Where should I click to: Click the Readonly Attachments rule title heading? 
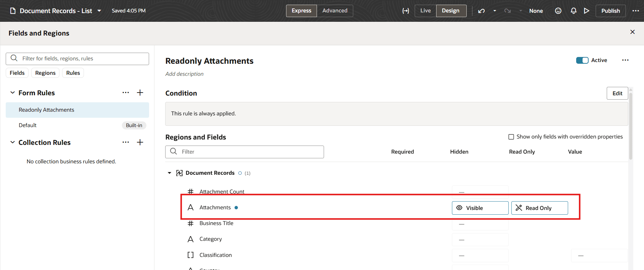click(210, 61)
